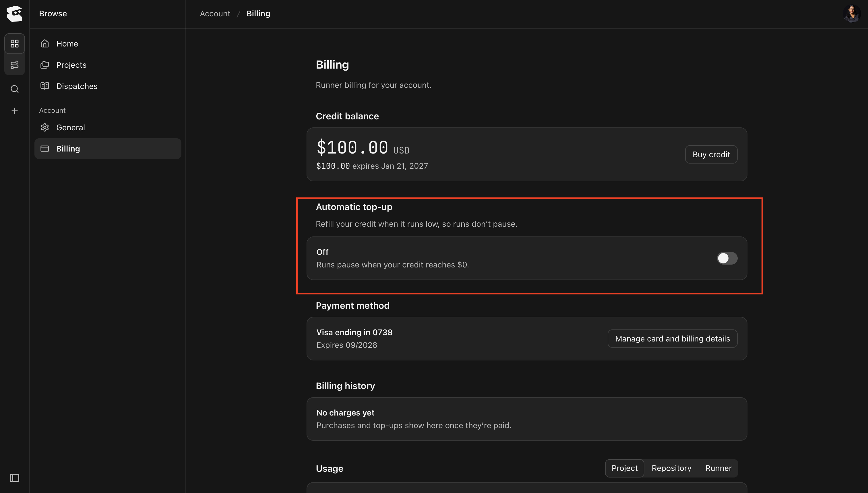868x493 pixels.
Task: Go to Home in sidebar
Action: pyautogui.click(x=108, y=44)
